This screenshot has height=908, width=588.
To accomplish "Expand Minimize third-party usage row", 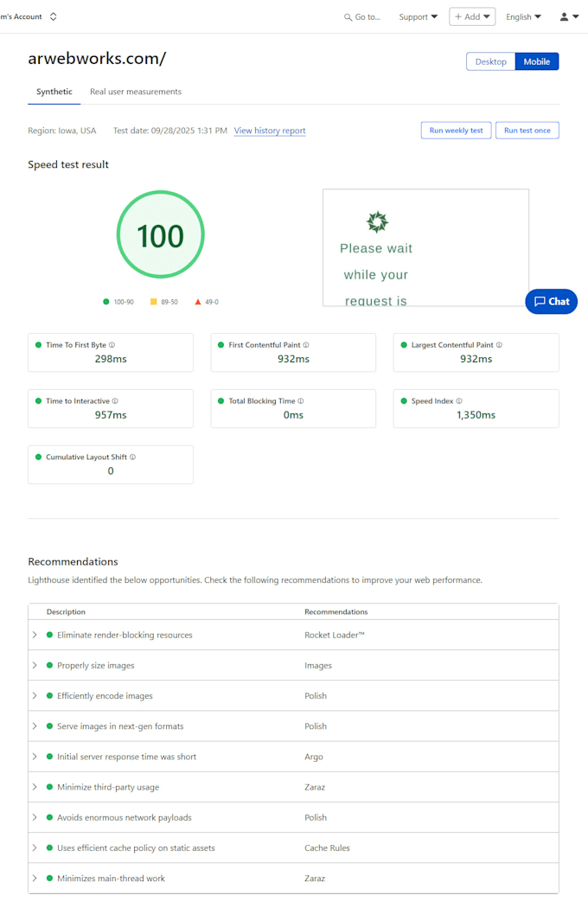I will (x=35, y=787).
